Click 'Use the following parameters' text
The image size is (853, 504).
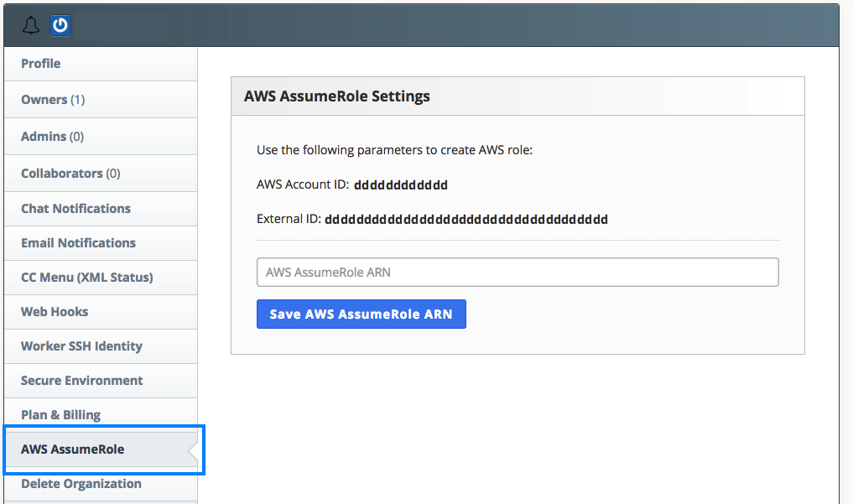coord(394,150)
